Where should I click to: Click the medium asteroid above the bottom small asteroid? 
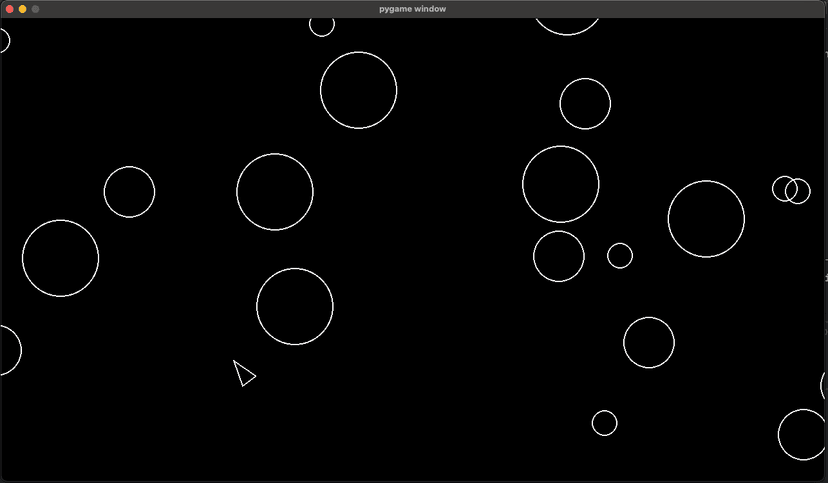click(x=649, y=342)
